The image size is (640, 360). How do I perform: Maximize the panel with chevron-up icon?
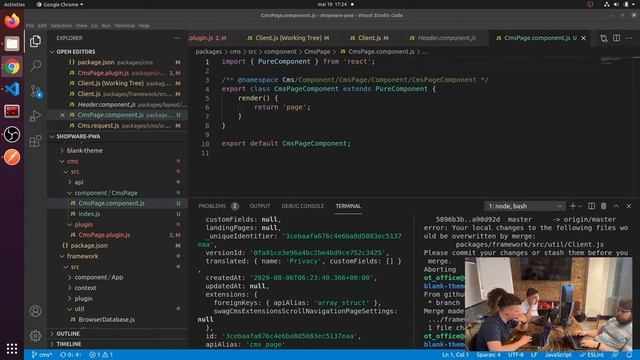pos(616,206)
